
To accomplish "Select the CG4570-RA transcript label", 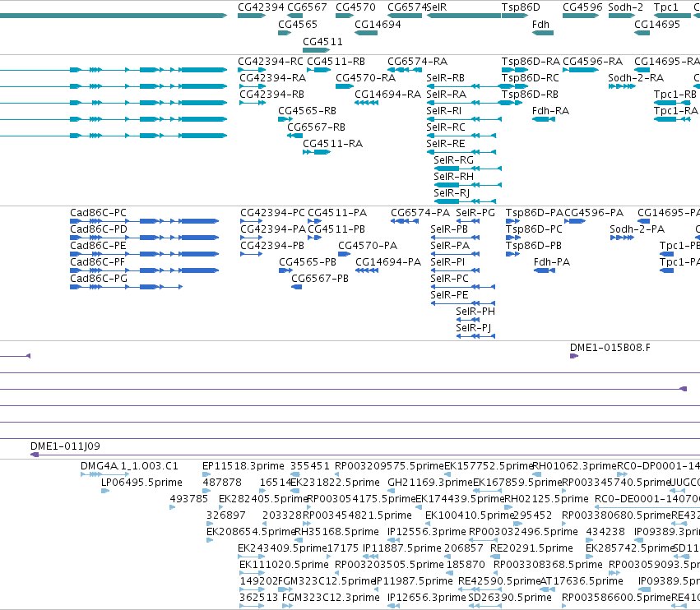I will click(x=365, y=78).
